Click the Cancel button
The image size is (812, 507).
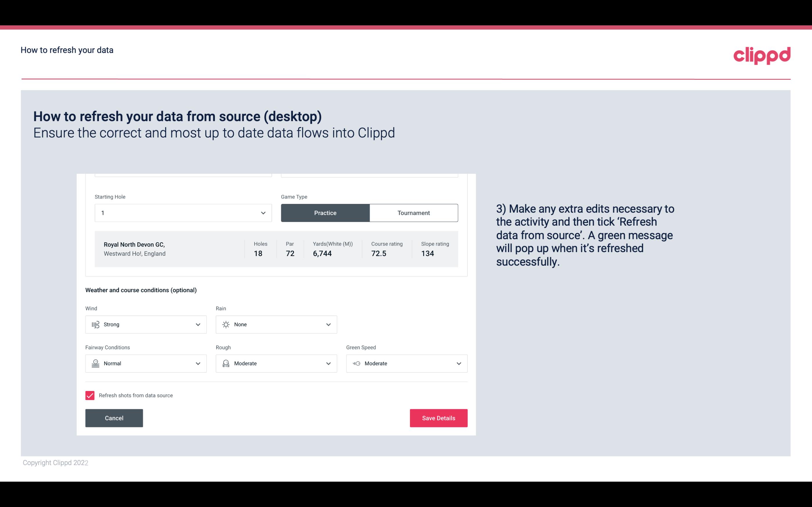tap(114, 418)
